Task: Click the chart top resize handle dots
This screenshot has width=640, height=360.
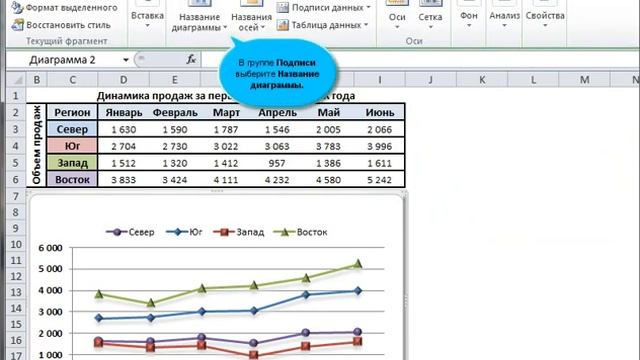Action: point(217,191)
